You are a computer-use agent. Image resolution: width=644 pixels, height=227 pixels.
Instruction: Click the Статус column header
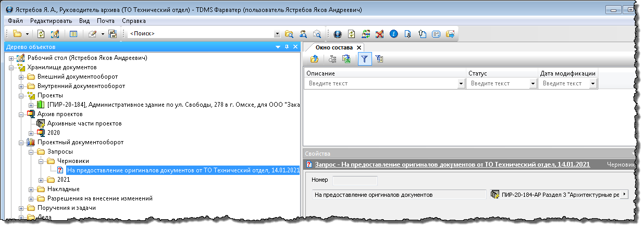[x=502, y=74]
